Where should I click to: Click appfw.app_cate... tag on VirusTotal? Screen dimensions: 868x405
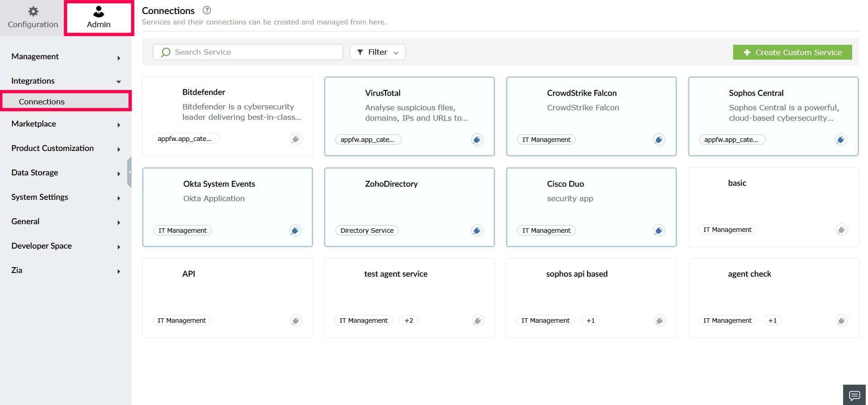368,140
